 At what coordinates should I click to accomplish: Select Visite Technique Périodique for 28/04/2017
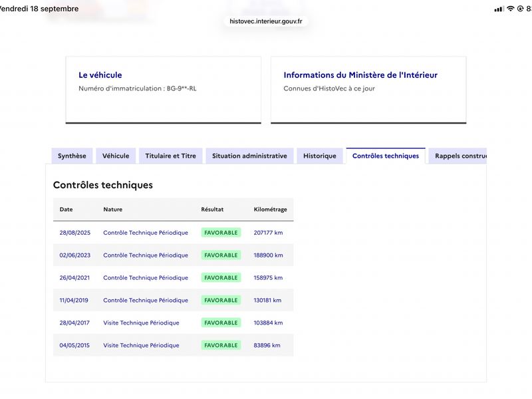pos(141,323)
